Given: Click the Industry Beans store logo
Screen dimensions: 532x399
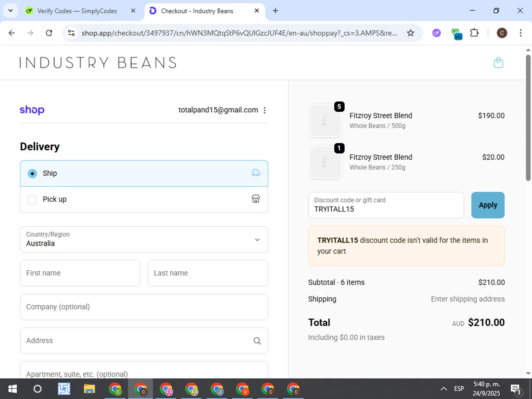Looking at the screenshot, I should (98, 63).
